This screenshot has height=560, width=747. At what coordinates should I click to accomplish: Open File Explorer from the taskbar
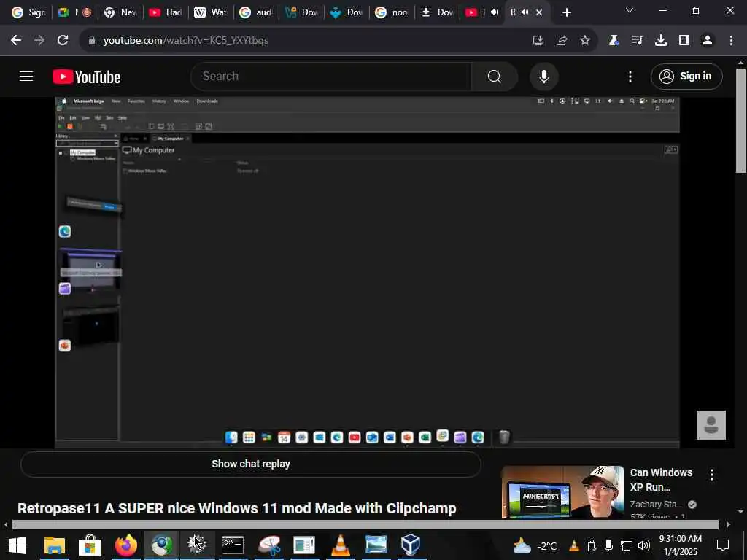(54, 545)
